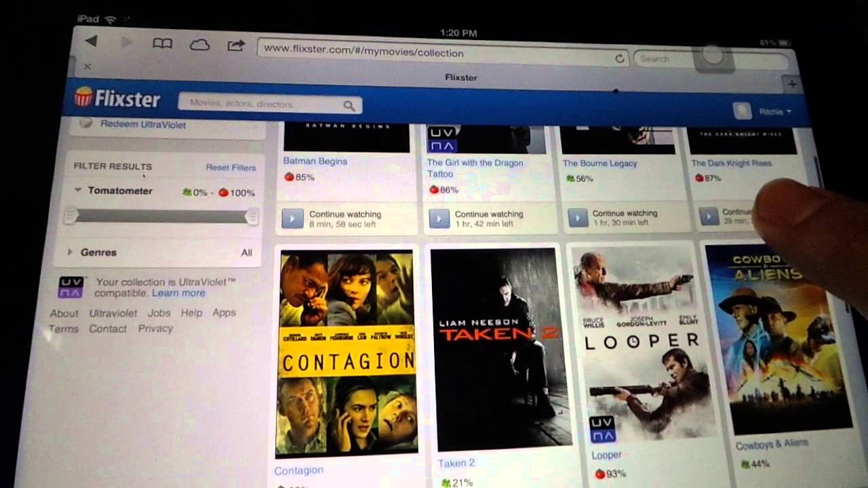Click the Contagion poster

coord(347,352)
